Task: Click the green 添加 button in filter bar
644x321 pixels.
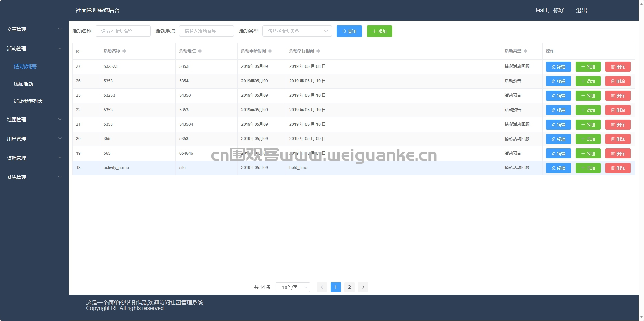Action: pyautogui.click(x=379, y=31)
